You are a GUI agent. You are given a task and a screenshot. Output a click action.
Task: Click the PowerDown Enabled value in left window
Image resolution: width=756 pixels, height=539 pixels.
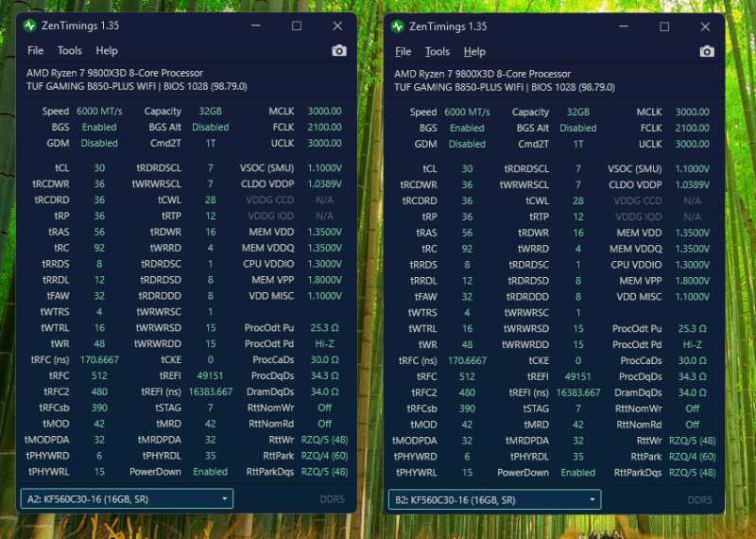coord(210,472)
